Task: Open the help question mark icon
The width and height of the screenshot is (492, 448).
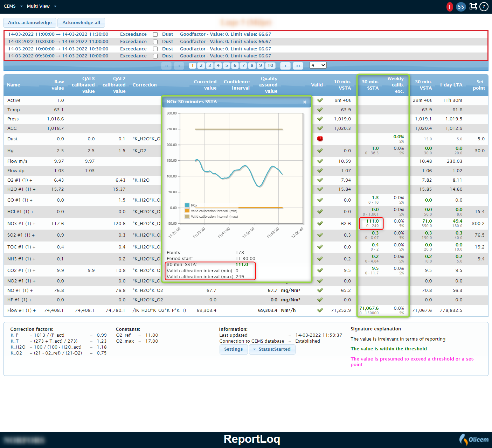Action: [484, 7]
